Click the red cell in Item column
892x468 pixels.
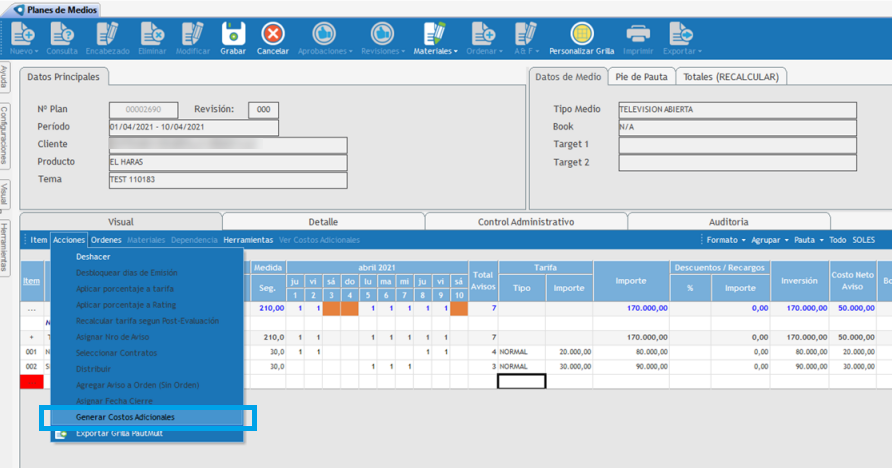point(33,381)
